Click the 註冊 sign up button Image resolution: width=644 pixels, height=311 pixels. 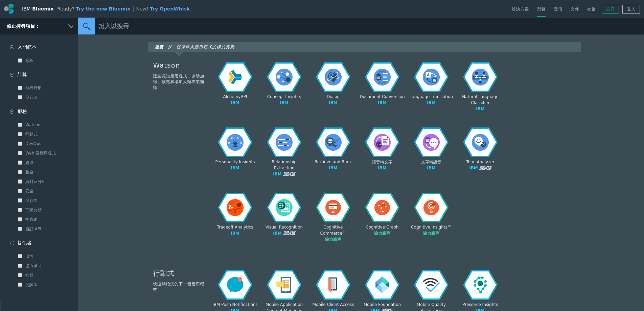pos(610,9)
